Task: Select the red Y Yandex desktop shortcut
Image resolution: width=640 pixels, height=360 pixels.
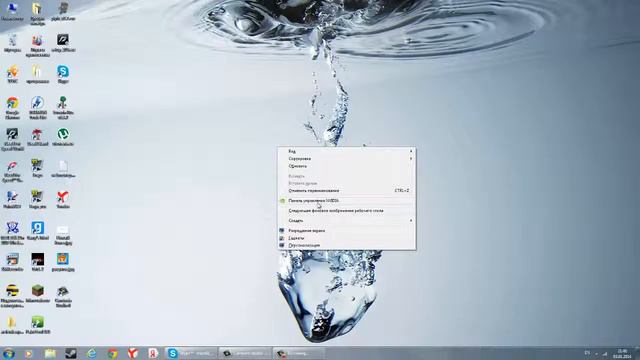Action: click(63, 200)
